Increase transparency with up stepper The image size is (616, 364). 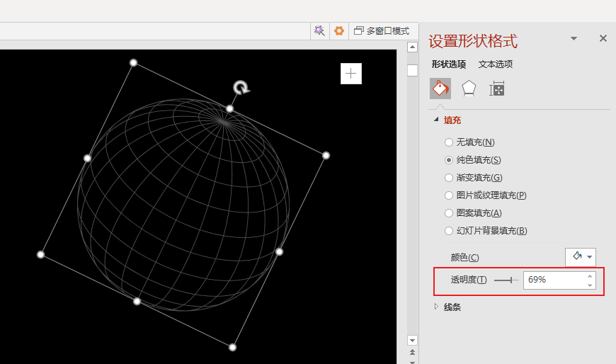(x=590, y=276)
